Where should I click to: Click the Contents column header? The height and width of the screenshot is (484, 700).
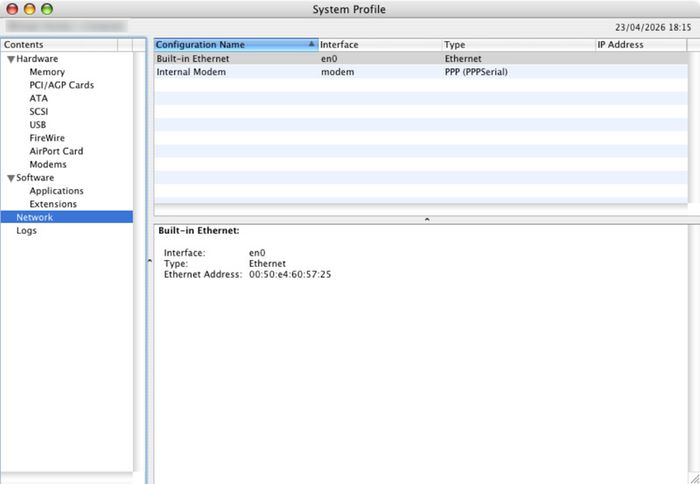[60, 45]
